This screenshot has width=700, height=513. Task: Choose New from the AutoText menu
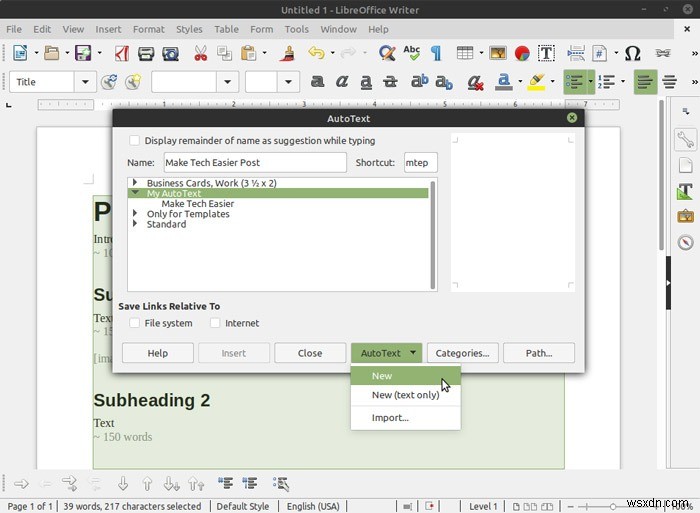pos(405,375)
